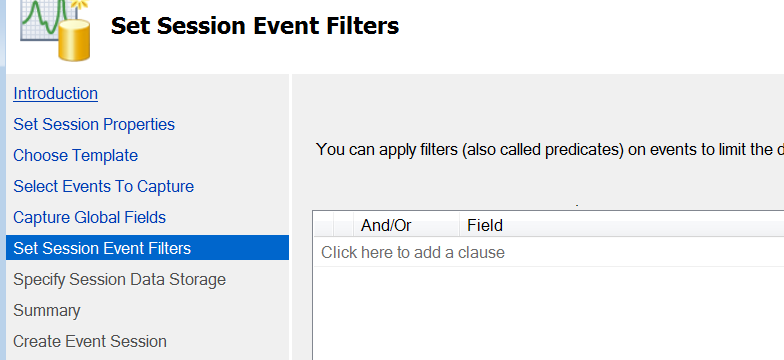Click the filters description text about predicates

550,150
